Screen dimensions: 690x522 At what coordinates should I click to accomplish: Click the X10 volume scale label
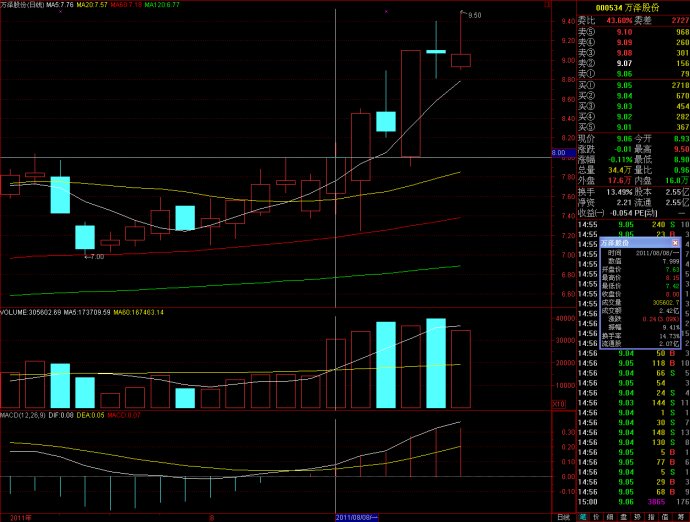tap(559, 404)
